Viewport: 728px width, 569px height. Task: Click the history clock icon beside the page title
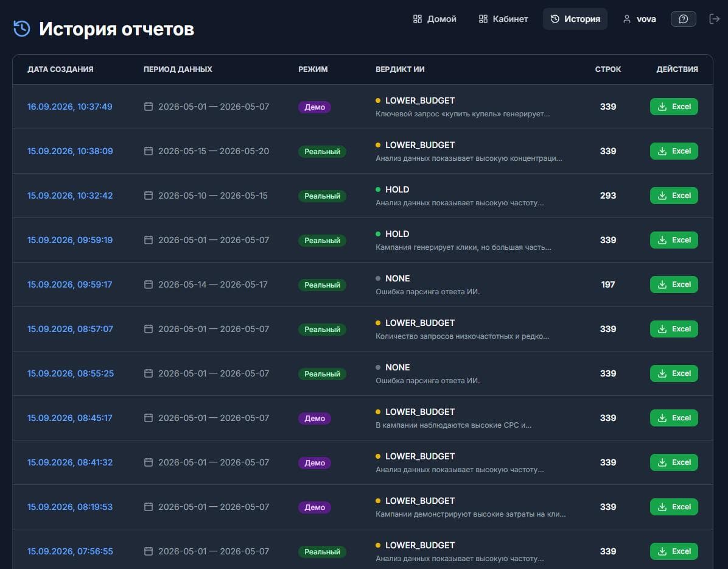pyautogui.click(x=22, y=29)
